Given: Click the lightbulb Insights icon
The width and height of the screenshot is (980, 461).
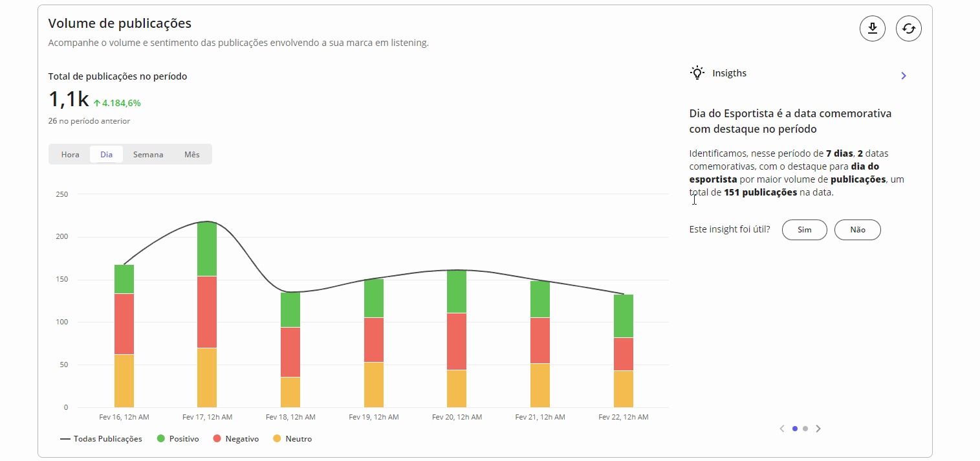Looking at the screenshot, I should click(697, 73).
